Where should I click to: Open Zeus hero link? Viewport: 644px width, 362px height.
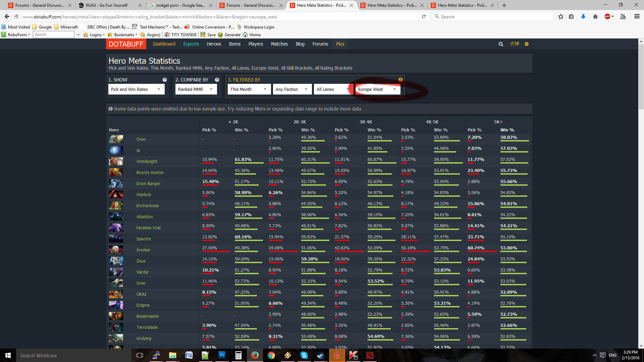click(x=141, y=261)
